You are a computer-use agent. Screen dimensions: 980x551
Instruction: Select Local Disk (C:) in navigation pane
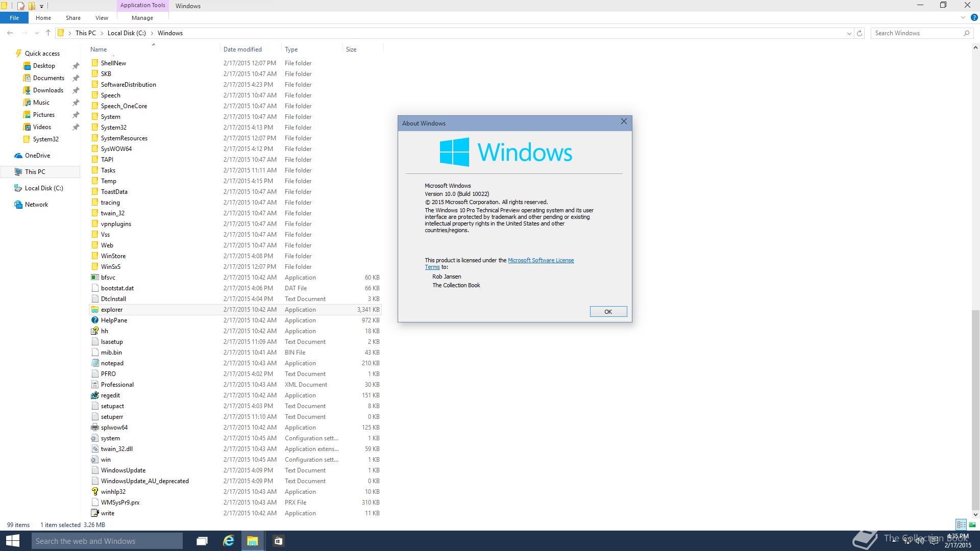44,188
